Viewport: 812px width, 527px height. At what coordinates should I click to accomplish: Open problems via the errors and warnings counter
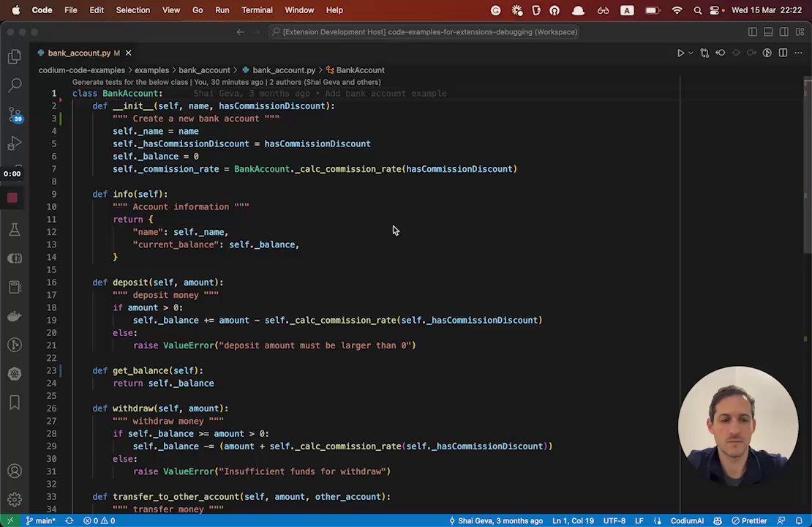(x=99, y=521)
